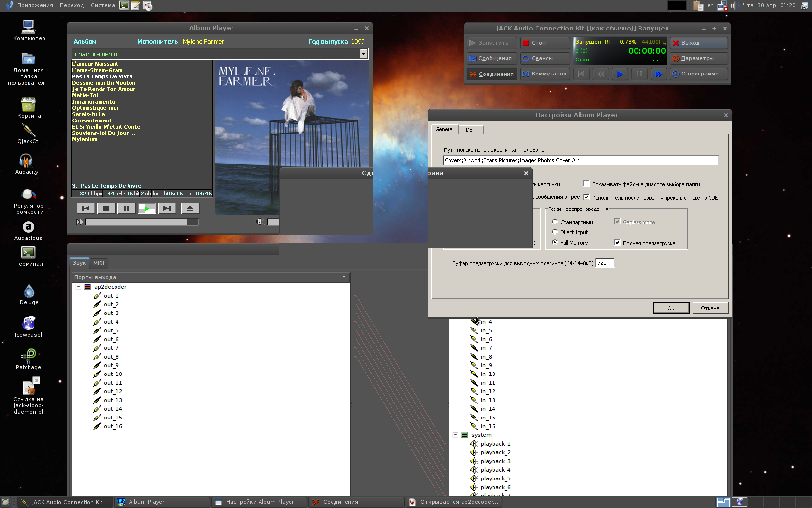Click JACK transport blue play button
Viewport: 812px width, 508px height.
pos(620,74)
